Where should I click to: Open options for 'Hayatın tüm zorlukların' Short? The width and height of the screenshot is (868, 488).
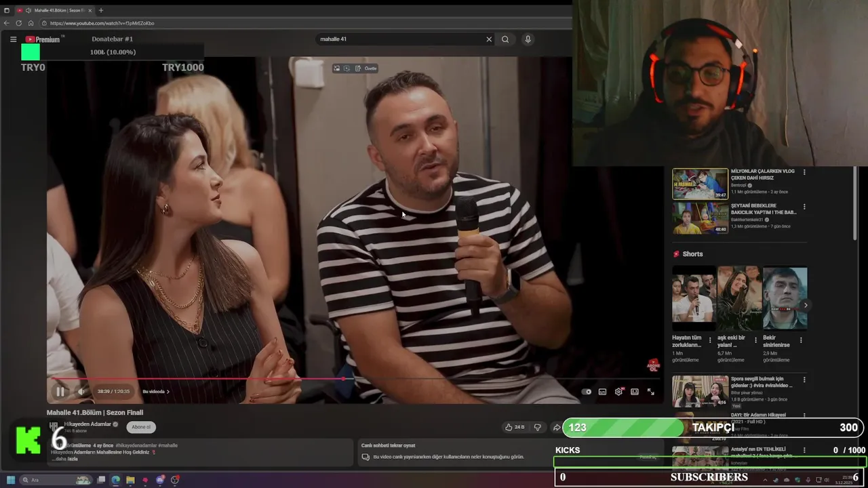tap(710, 340)
